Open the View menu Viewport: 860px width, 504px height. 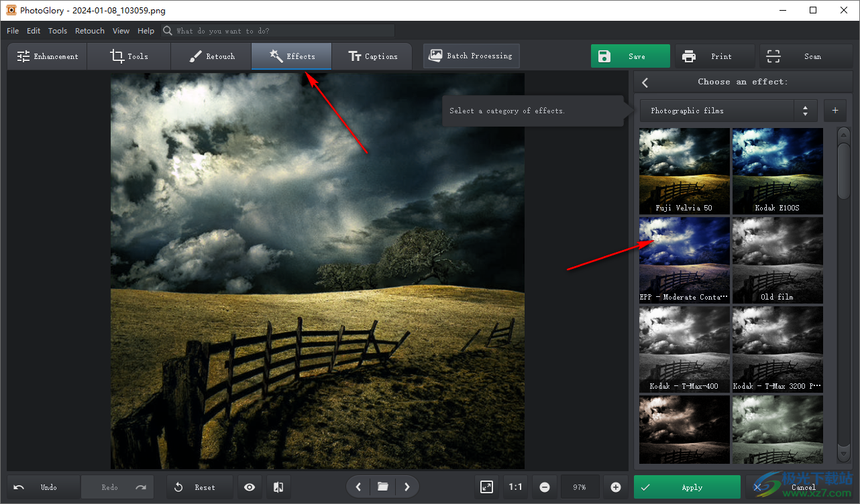pyautogui.click(x=121, y=31)
